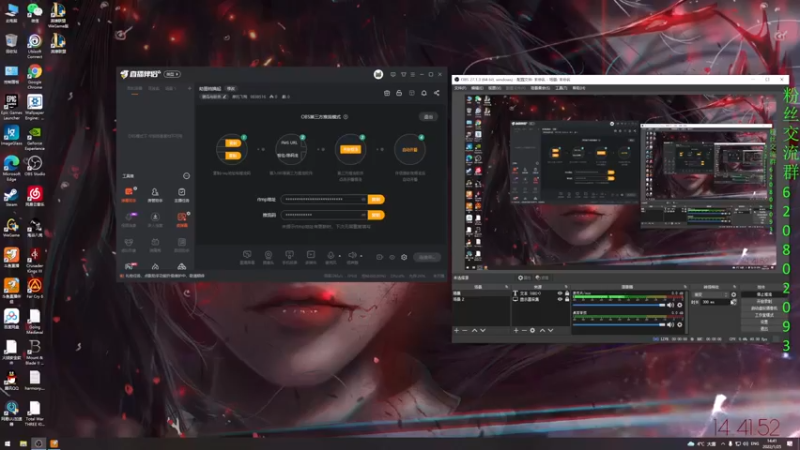Open Ubisoft Connect desktop shortcut
The width and height of the screenshot is (800, 450).
click(x=34, y=46)
